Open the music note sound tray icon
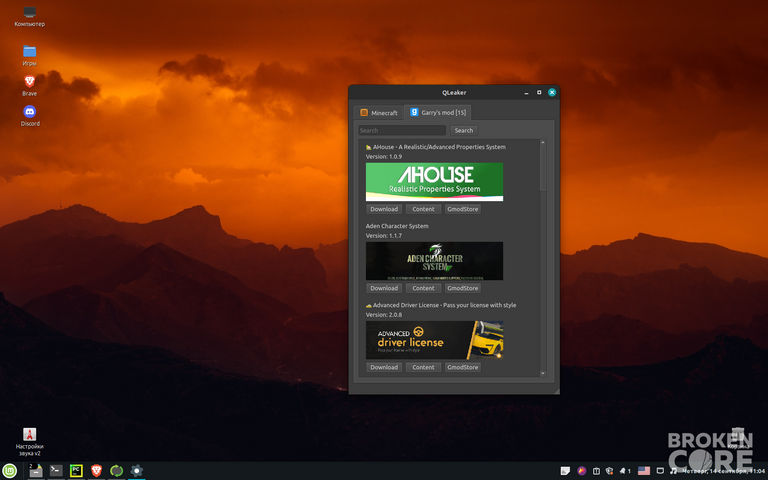Image resolution: width=768 pixels, height=480 pixels. click(673, 471)
